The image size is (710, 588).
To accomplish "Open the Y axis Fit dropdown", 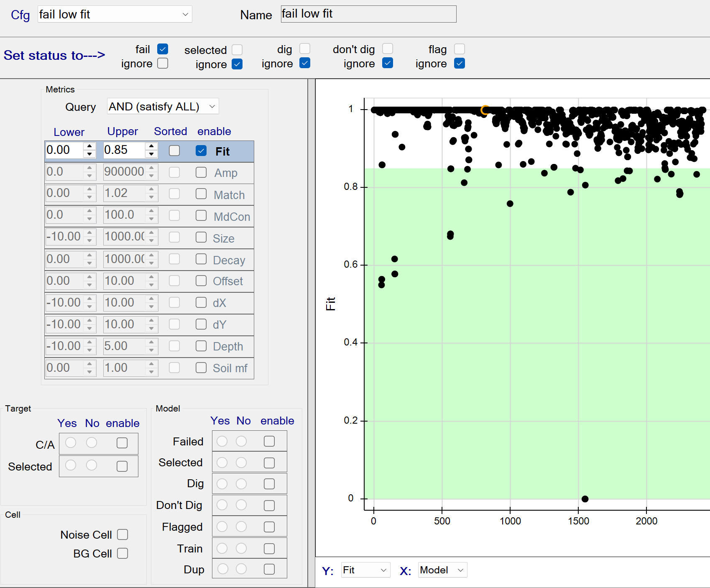I will [x=365, y=570].
